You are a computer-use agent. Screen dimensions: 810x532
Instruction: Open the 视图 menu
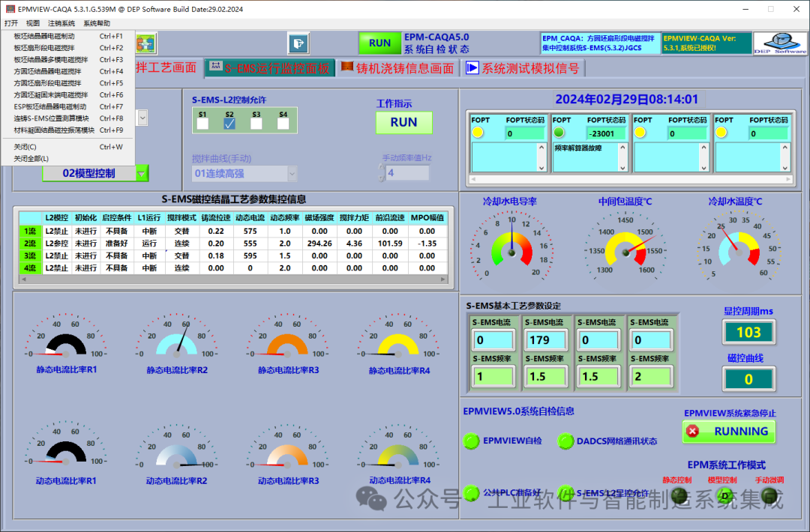33,23
